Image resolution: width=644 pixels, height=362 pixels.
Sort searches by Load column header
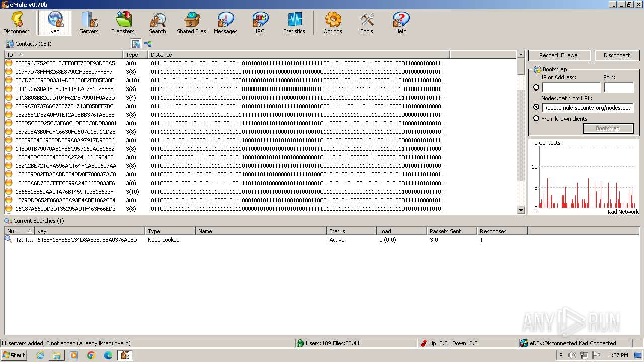tap(401, 231)
